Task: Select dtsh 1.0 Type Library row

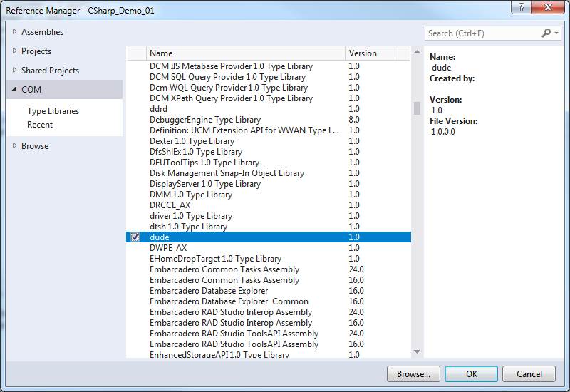Action: [x=269, y=227]
